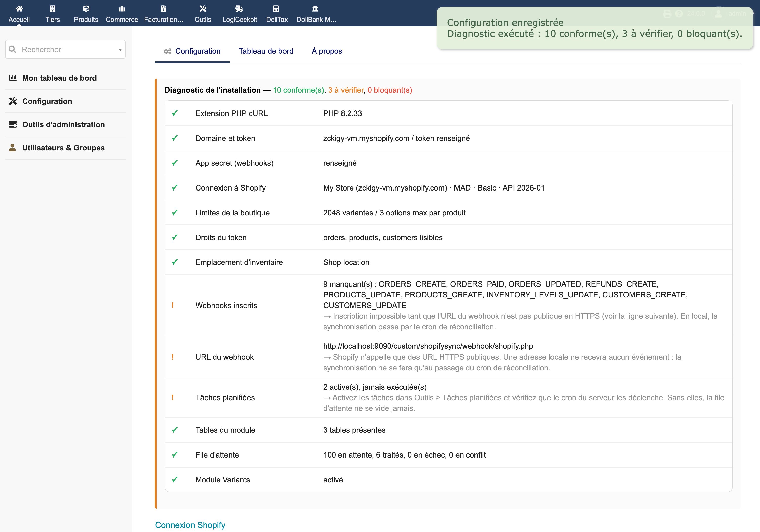The height and width of the screenshot is (532, 760).
Task: Expand the Rechercher dropdown arrow
Action: [120, 50]
